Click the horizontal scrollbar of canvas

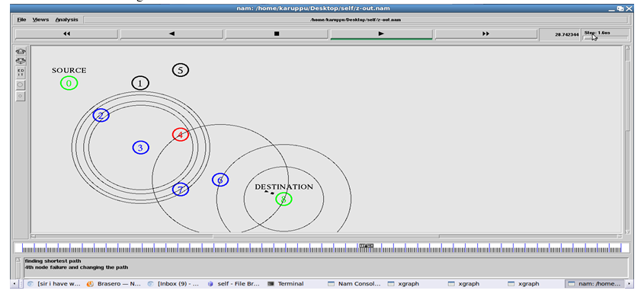pos(325,236)
